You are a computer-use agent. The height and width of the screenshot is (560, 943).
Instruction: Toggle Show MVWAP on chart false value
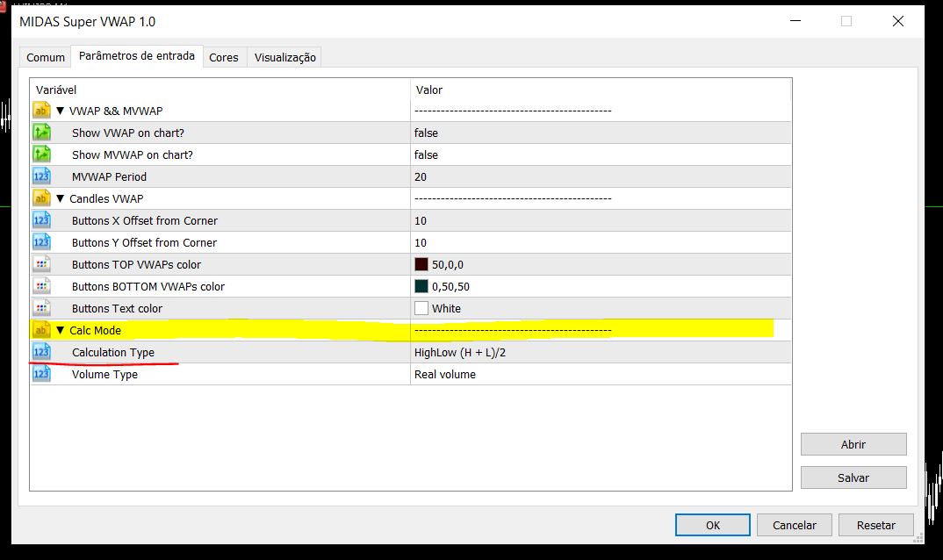point(426,154)
